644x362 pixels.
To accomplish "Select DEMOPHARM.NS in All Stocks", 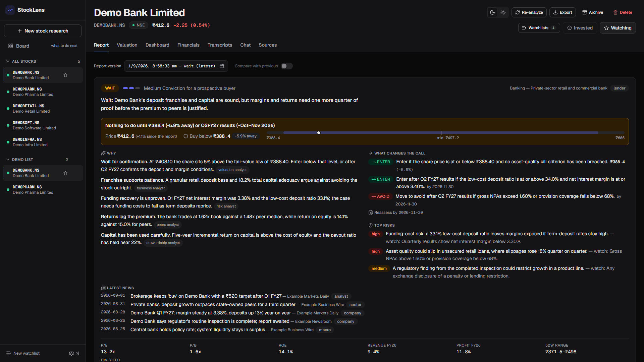I will point(43,92).
